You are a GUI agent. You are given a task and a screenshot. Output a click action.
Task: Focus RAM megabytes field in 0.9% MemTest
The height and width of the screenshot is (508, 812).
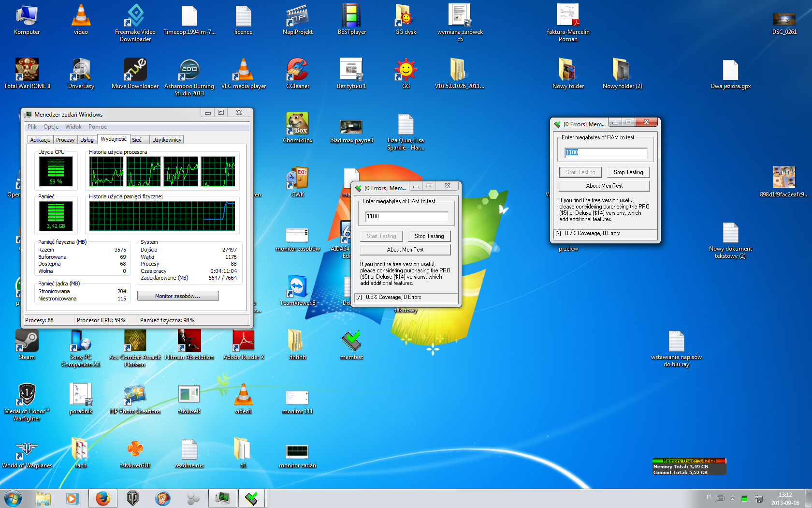[x=407, y=216]
